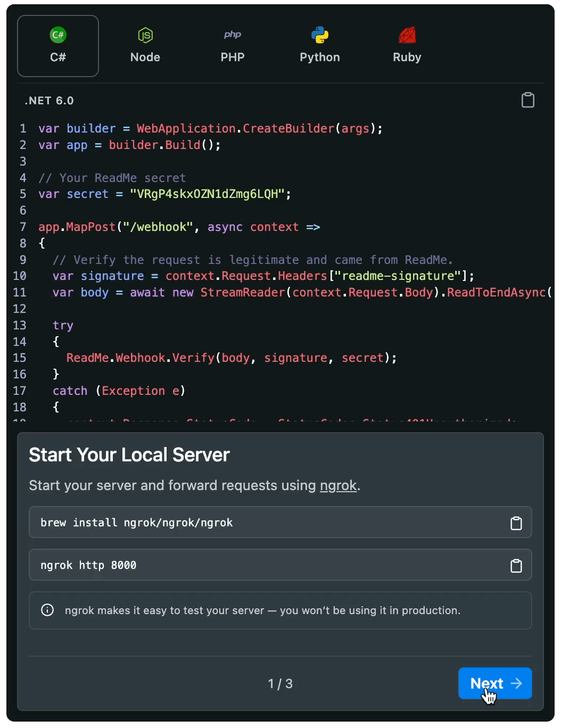Click the 'var body = await new StreamReader' line

pos(302,292)
